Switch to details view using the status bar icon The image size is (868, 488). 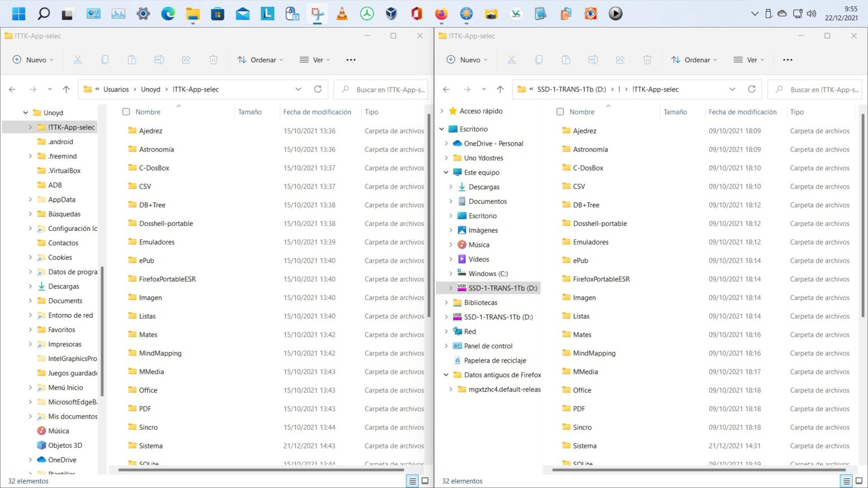412,481
